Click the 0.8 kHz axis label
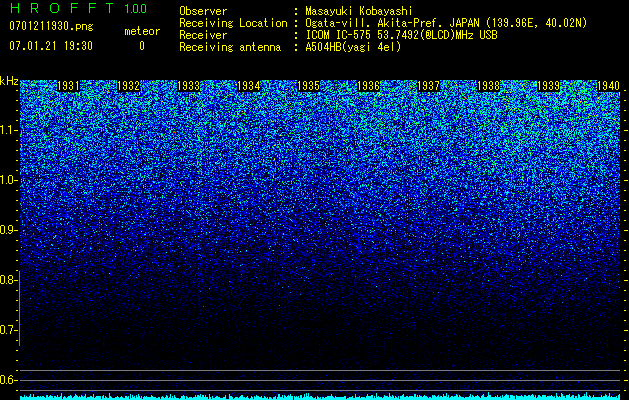This screenshot has height=400, width=629. coord(8,280)
